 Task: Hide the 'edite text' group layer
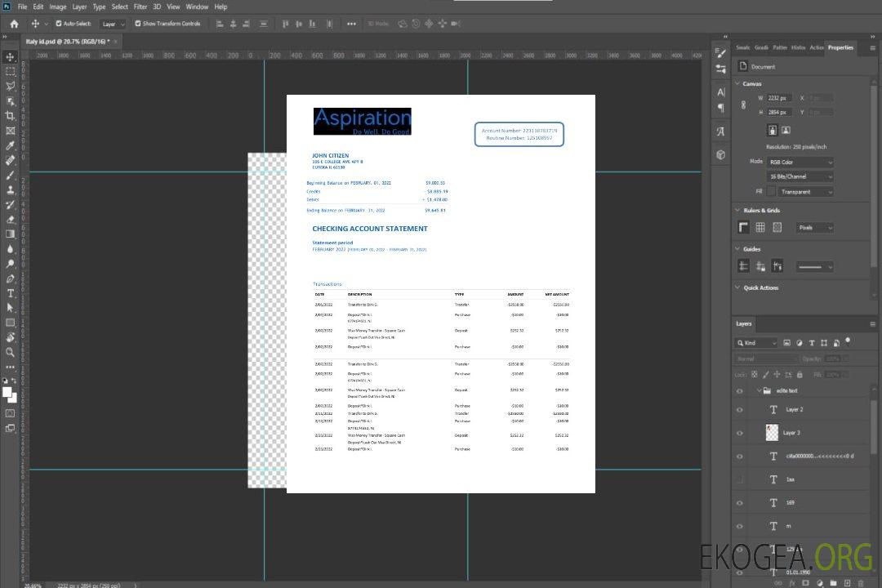click(x=740, y=391)
